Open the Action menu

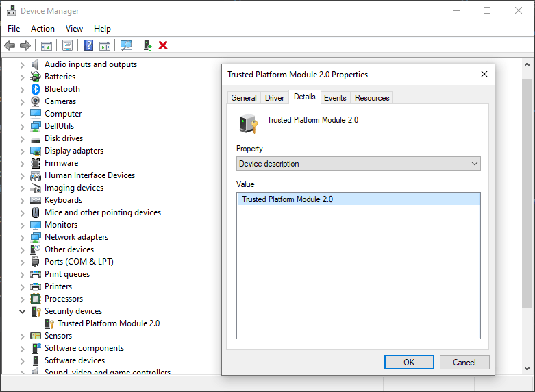coord(42,29)
